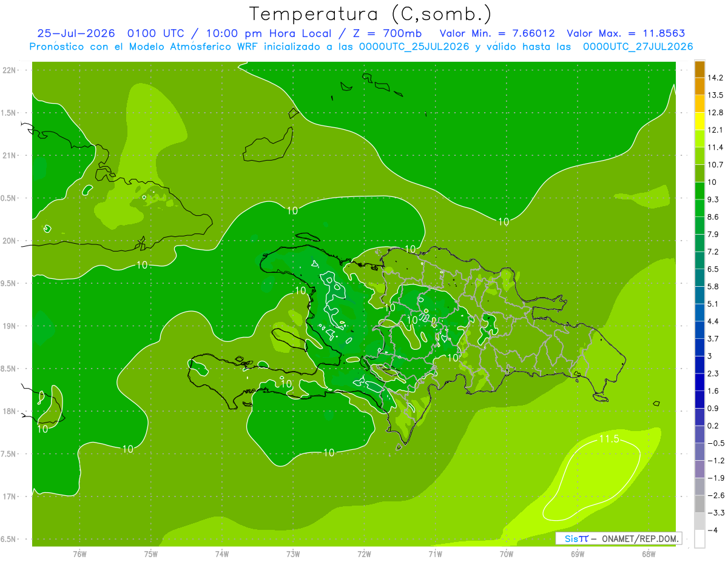The width and height of the screenshot is (728, 562).
Task: Click the "21N" latitude axis label
Action: click(x=10, y=155)
